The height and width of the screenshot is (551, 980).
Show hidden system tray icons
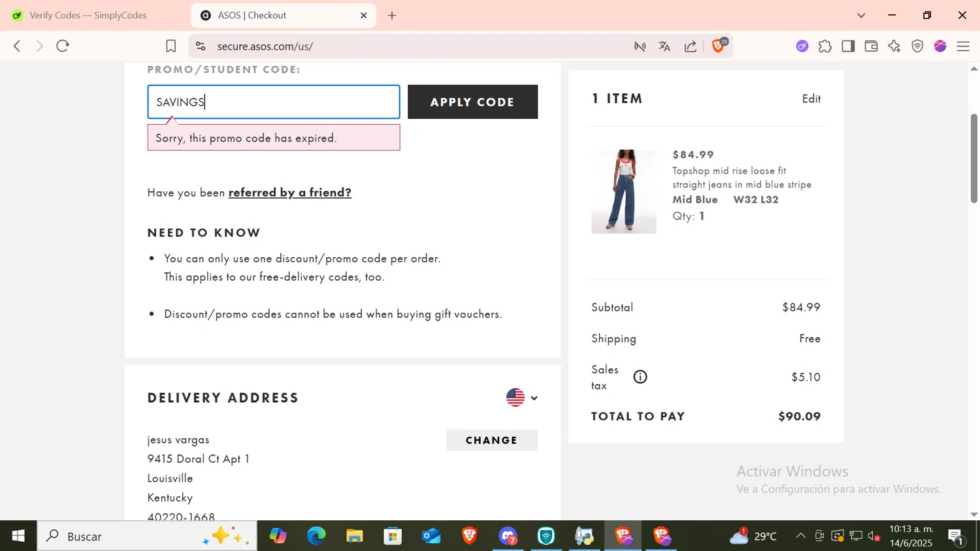[x=800, y=536]
